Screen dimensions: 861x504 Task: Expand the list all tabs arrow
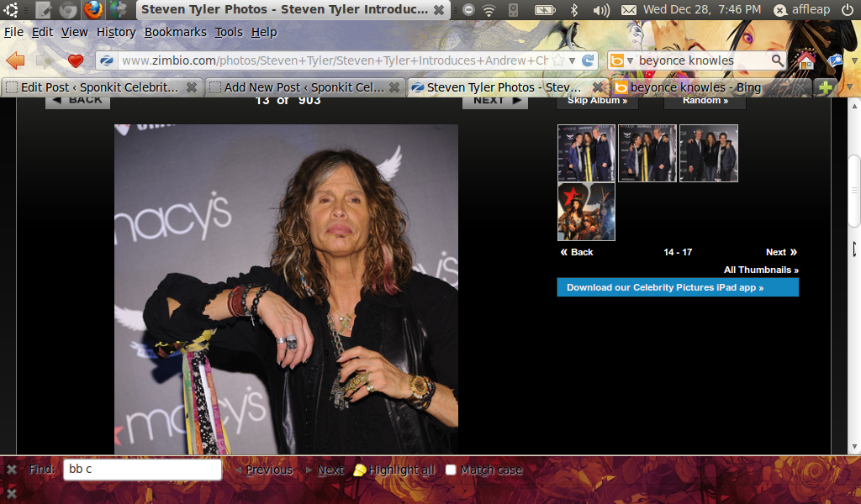pyautogui.click(x=849, y=87)
